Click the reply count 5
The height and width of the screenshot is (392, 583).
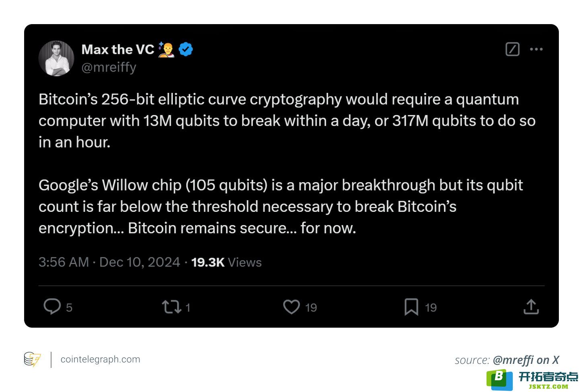pos(69,308)
